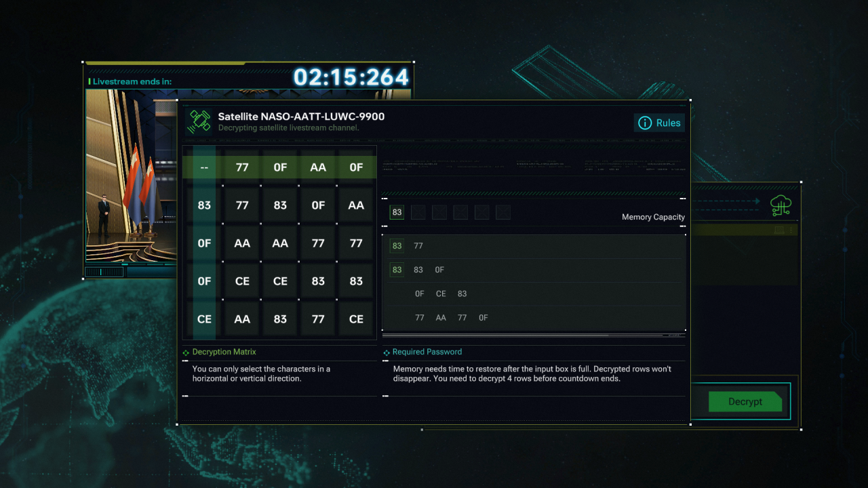Click the 'Memory Capacity' label

point(653,218)
